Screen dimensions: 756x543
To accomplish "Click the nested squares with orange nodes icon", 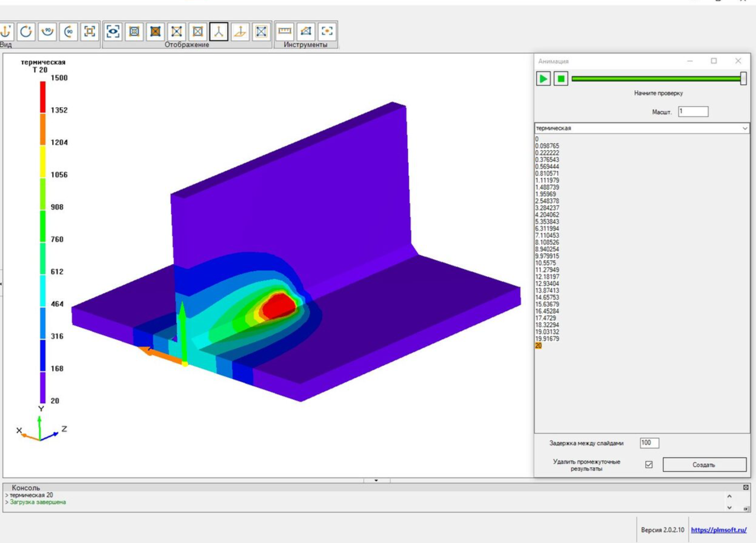I will point(134,31).
